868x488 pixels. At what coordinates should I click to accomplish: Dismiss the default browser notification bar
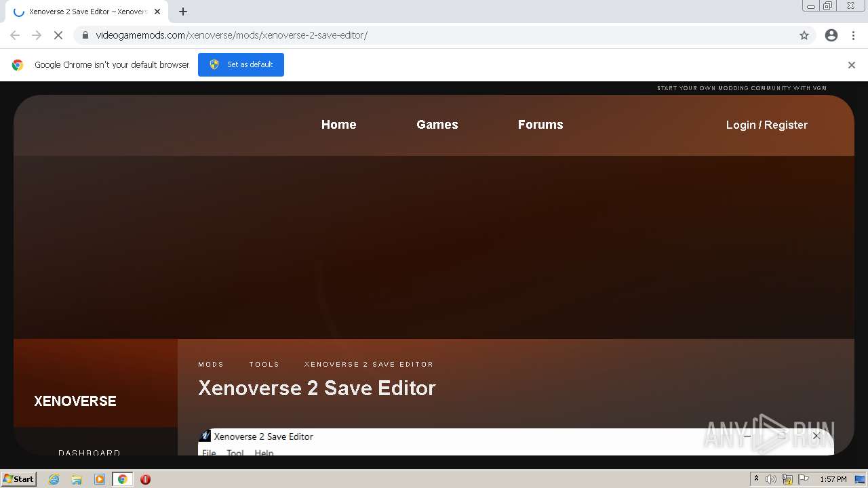[x=852, y=65]
